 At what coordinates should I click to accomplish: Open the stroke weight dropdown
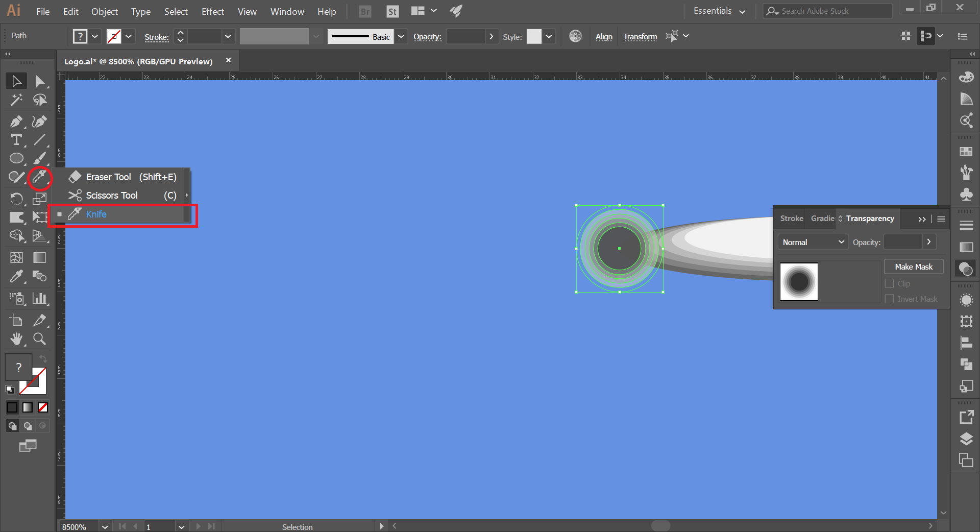click(x=228, y=36)
